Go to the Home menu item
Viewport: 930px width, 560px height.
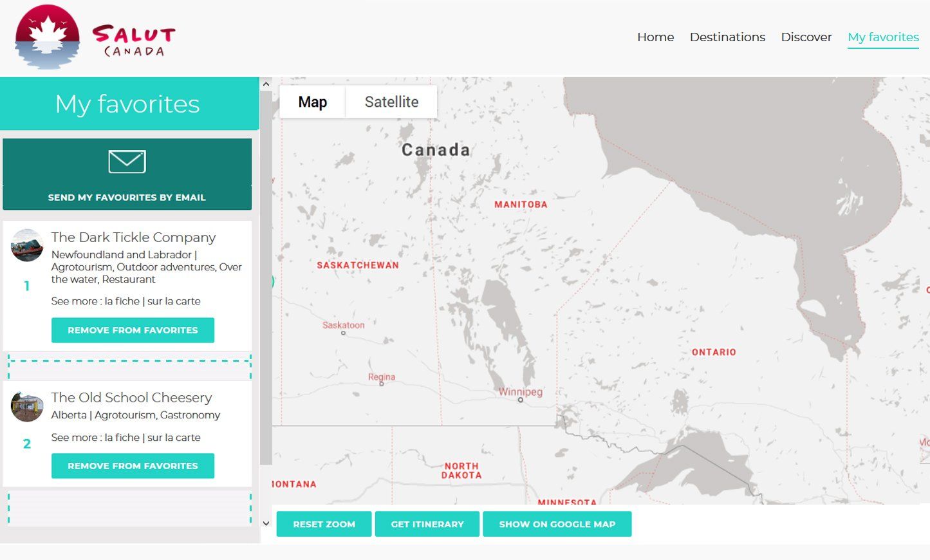pyautogui.click(x=655, y=37)
